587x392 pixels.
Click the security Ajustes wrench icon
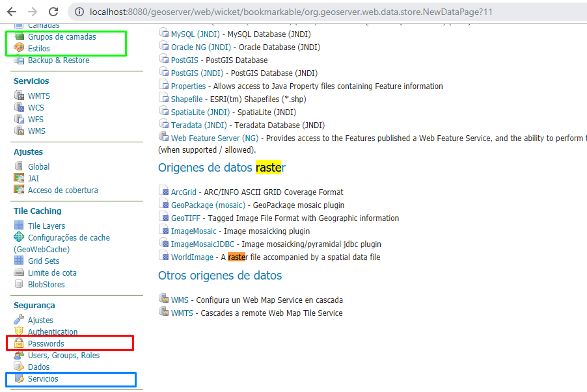coord(19,319)
